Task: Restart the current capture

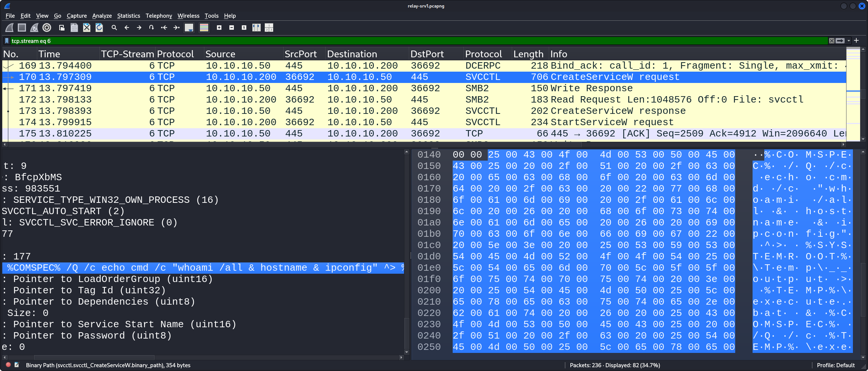Action: point(34,28)
